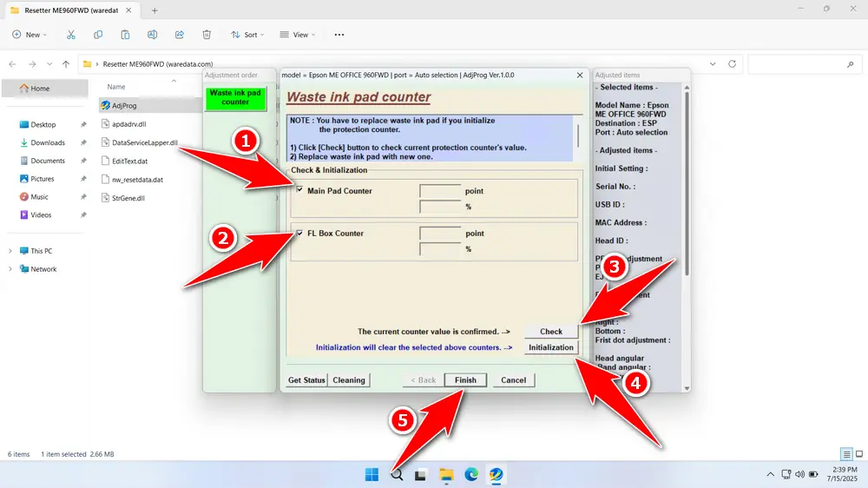
Task: Click the Main Pad Counter point field
Action: tap(440, 191)
